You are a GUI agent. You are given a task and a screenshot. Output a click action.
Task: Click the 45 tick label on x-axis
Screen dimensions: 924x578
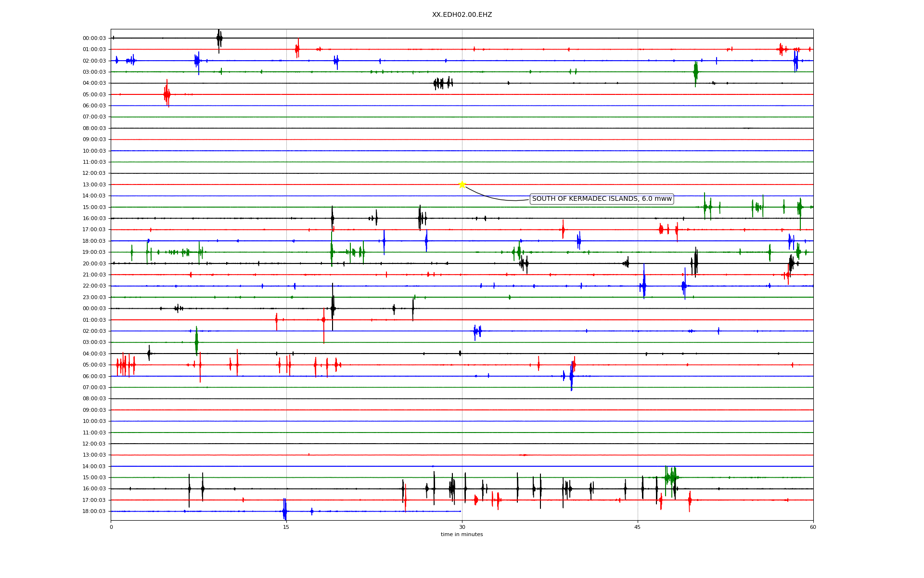point(638,527)
